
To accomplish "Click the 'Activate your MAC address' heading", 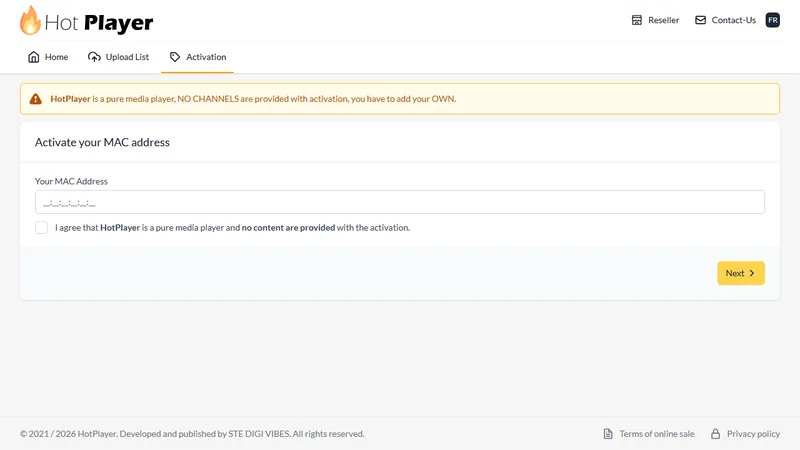I will (x=102, y=142).
